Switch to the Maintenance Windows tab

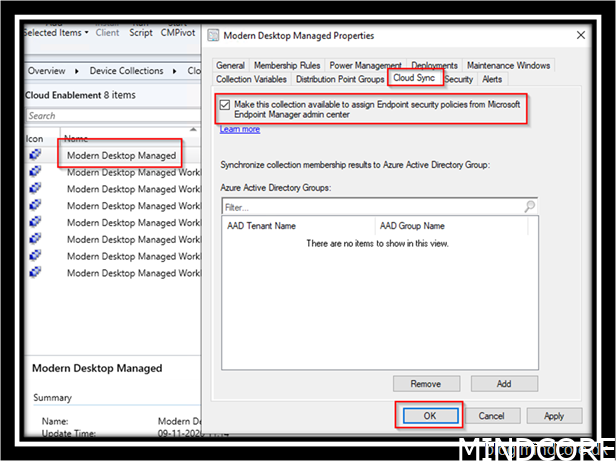coord(508,66)
